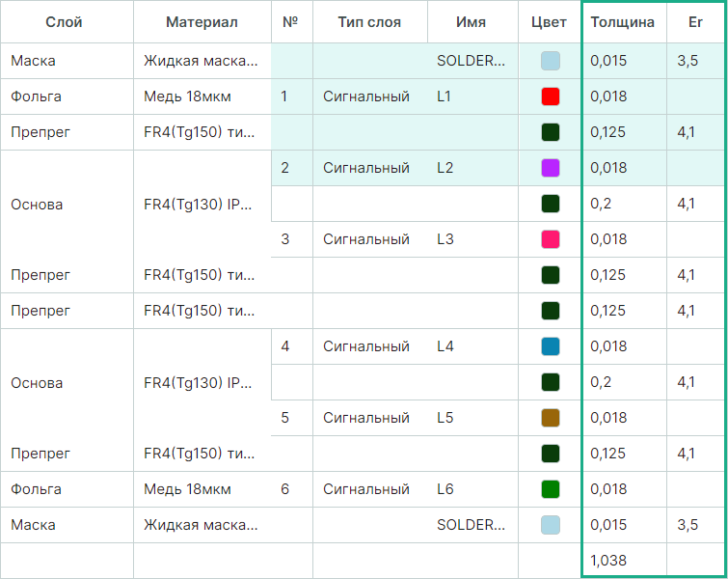Select the pink color swatch for L3
728x579 pixels.
551,239
